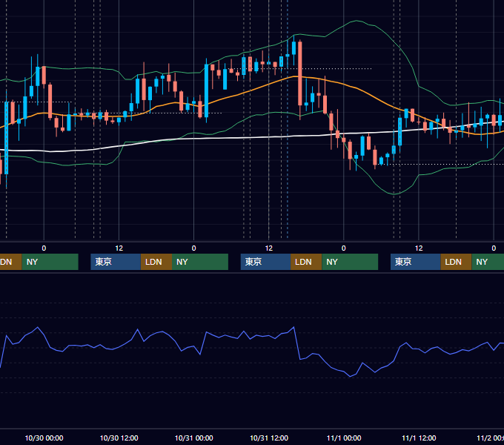Click the 10/30 12:00 time axis label
The image size is (504, 445).
[x=119, y=438]
